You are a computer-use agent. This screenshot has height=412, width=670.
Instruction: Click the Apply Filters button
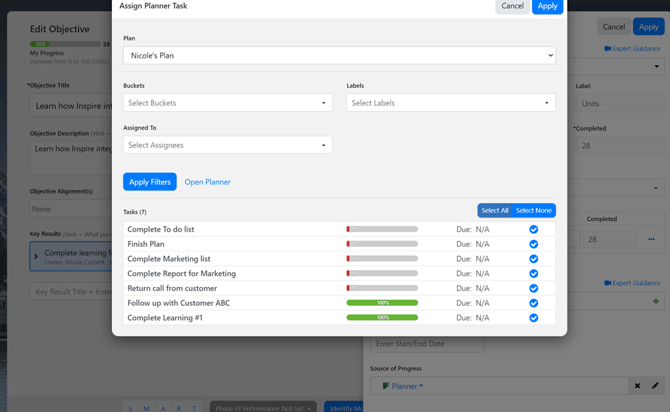(149, 182)
